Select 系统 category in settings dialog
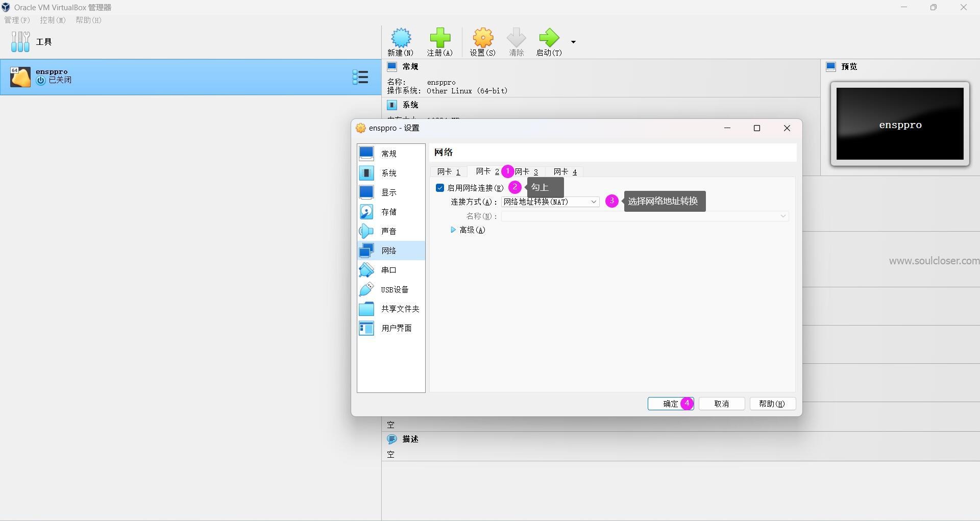The width and height of the screenshot is (980, 521). (x=391, y=173)
